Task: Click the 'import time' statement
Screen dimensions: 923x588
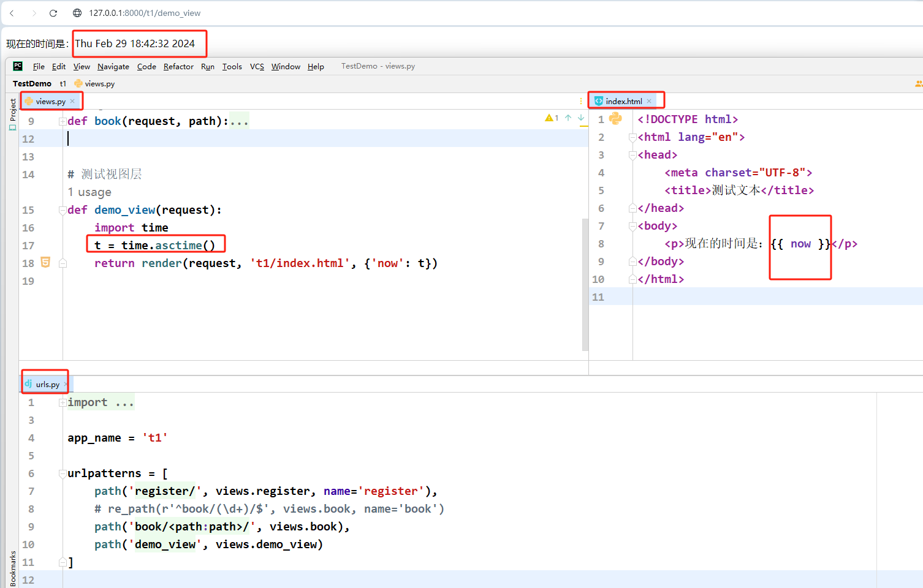Action: click(x=131, y=228)
